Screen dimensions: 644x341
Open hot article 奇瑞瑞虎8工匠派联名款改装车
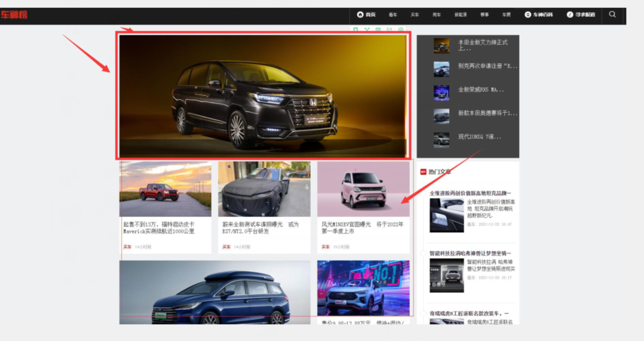(470, 314)
